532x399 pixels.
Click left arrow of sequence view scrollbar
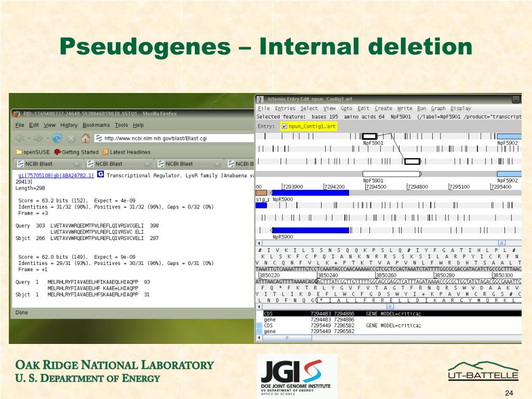coord(259,307)
